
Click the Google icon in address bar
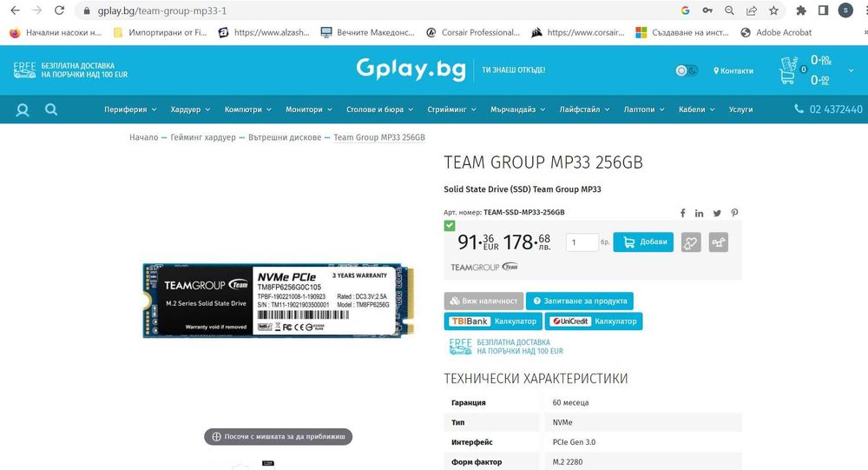click(685, 10)
